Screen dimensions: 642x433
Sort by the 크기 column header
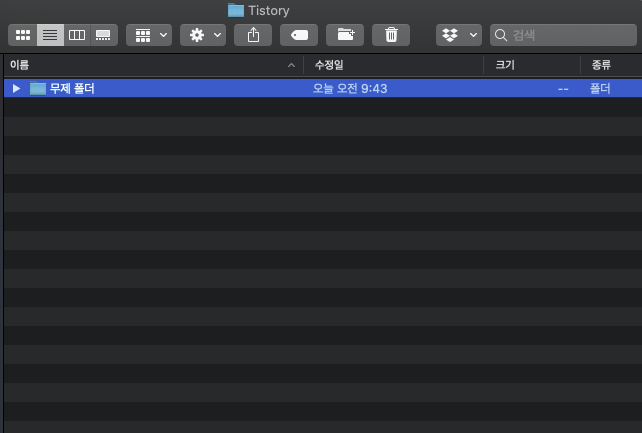click(532, 65)
